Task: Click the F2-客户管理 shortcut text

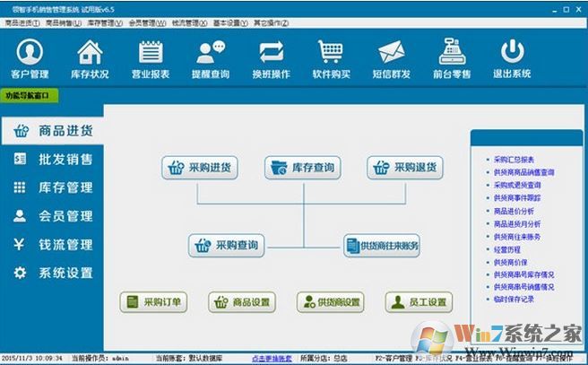Action: tap(393, 358)
